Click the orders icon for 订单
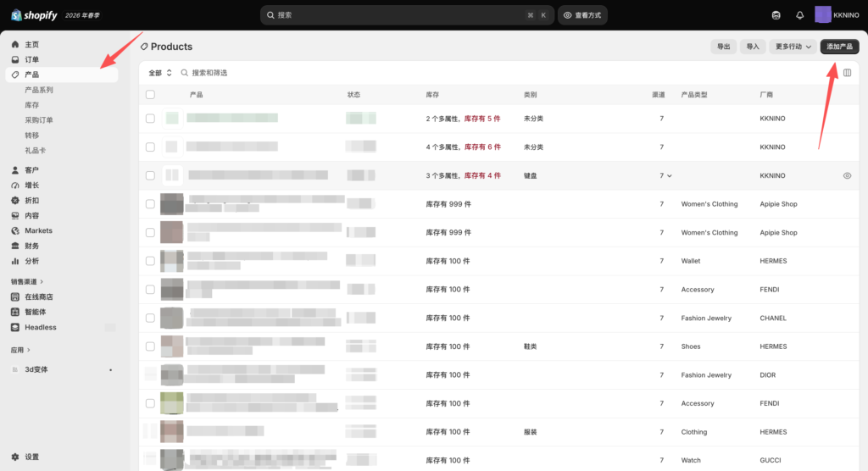The image size is (868, 471). (x=15, y=59)
